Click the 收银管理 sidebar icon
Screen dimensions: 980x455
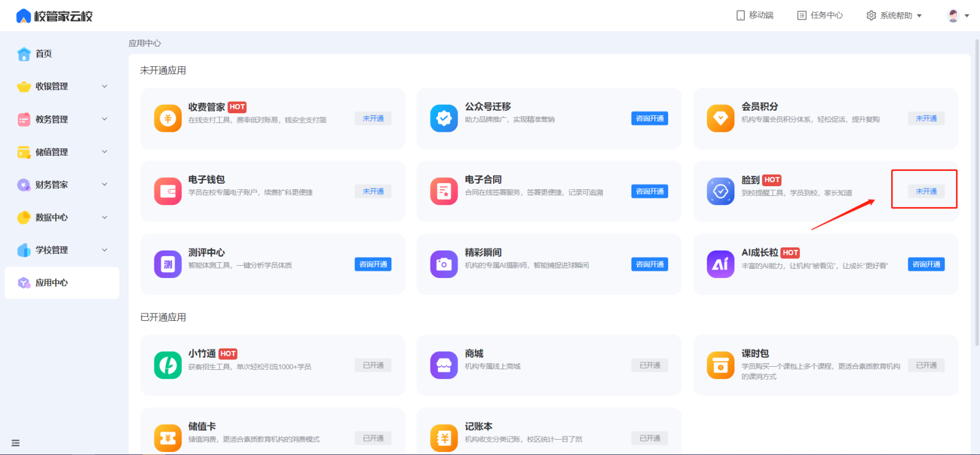coord(24,86)
